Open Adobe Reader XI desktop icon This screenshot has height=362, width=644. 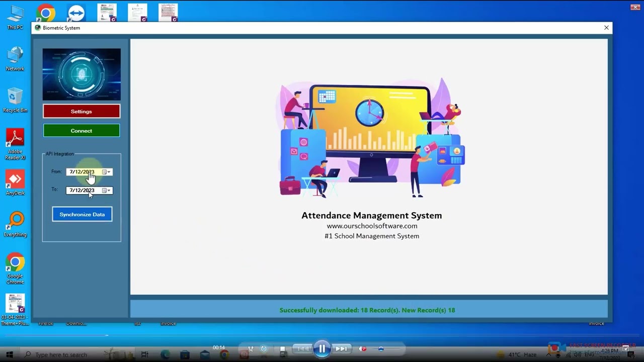pyautogui.click(x=15, y=144)
